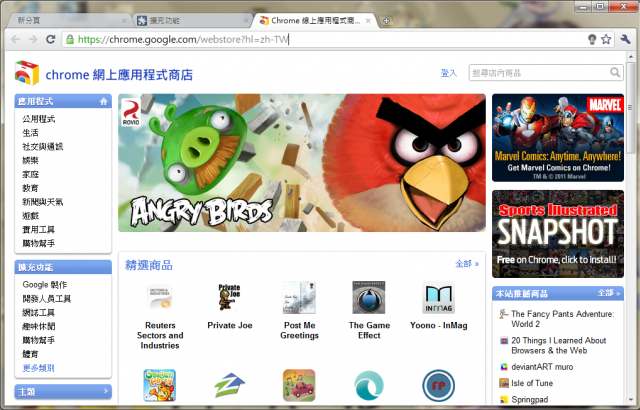This screenshot has height=410, width=640.
Task: Select the 娛樂 category
Action: coord(30,161)
